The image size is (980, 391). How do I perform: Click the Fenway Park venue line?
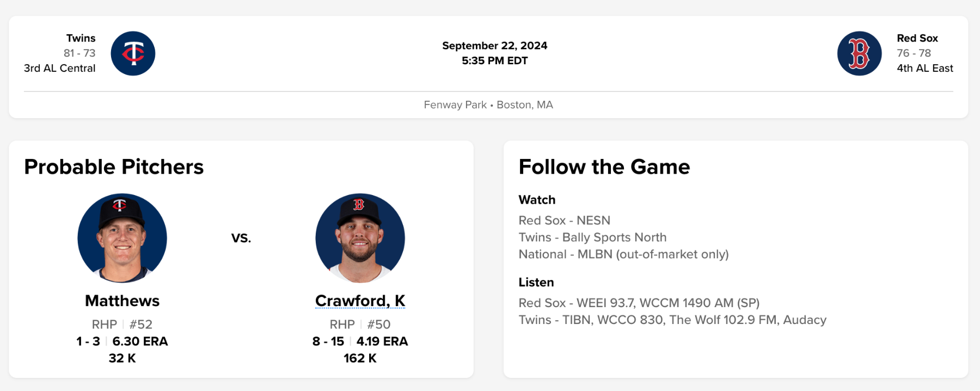(x=488, y=105)
